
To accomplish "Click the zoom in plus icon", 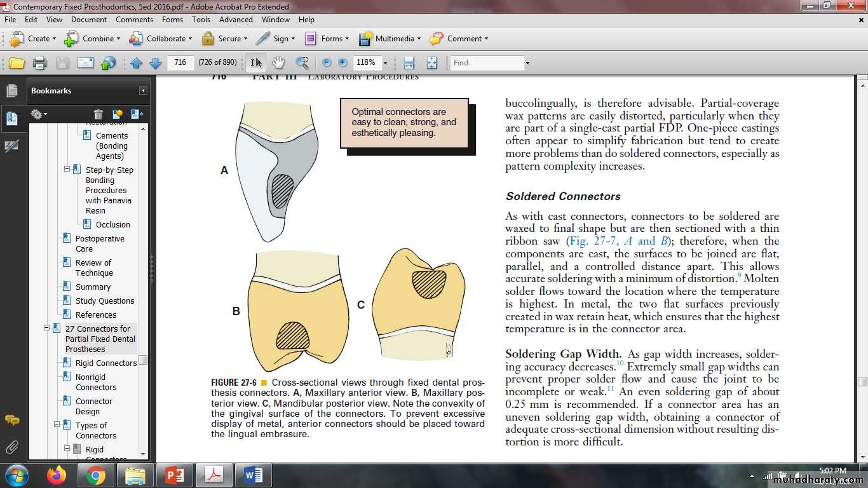I will [342, 62].
